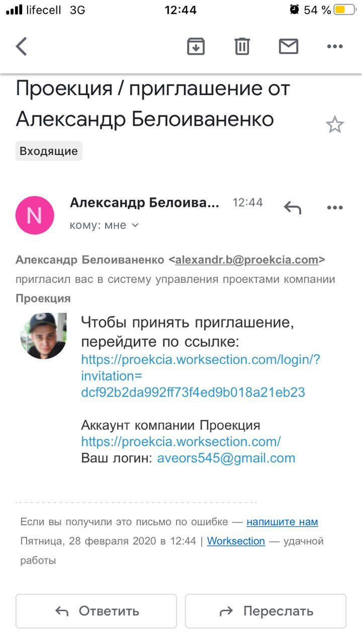362x644 pixels.
Task: Expand recipient details next to кому: мне
Action: [135, 225]
